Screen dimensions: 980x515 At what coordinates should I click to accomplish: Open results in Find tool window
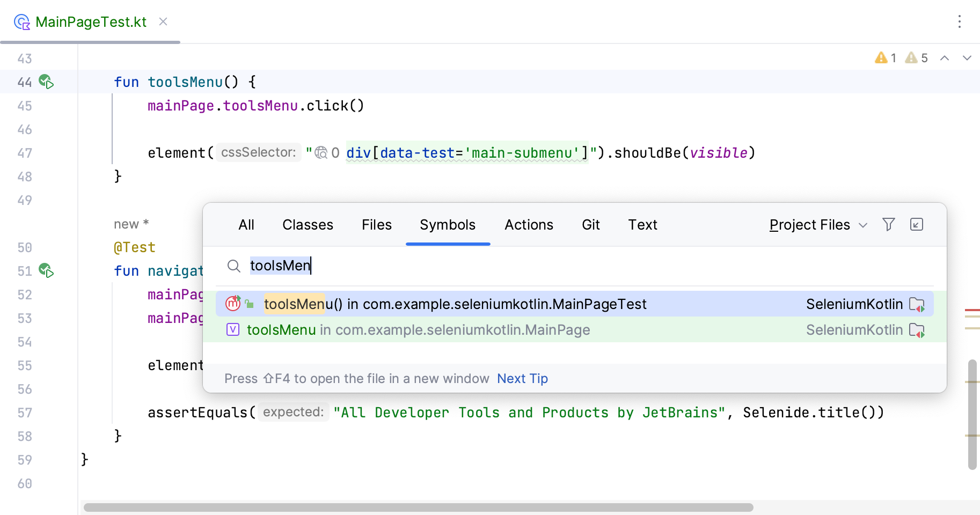916,224
